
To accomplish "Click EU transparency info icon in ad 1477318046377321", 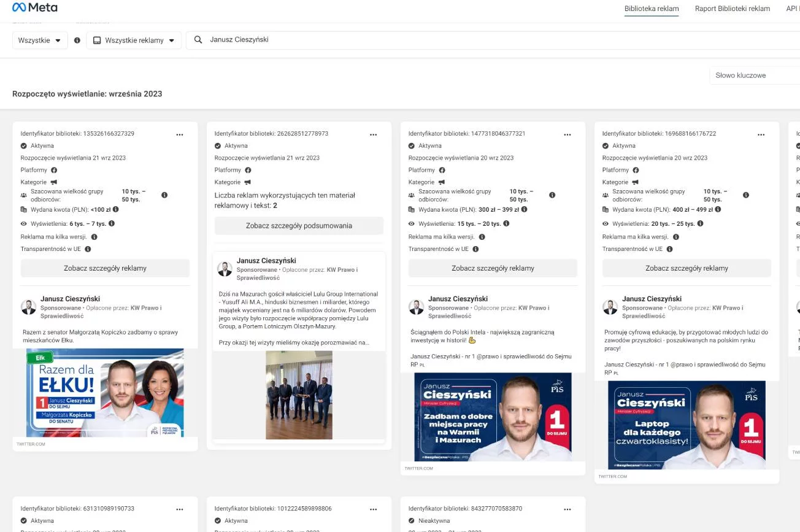I will pyautogui.click(x=475, y=249).
